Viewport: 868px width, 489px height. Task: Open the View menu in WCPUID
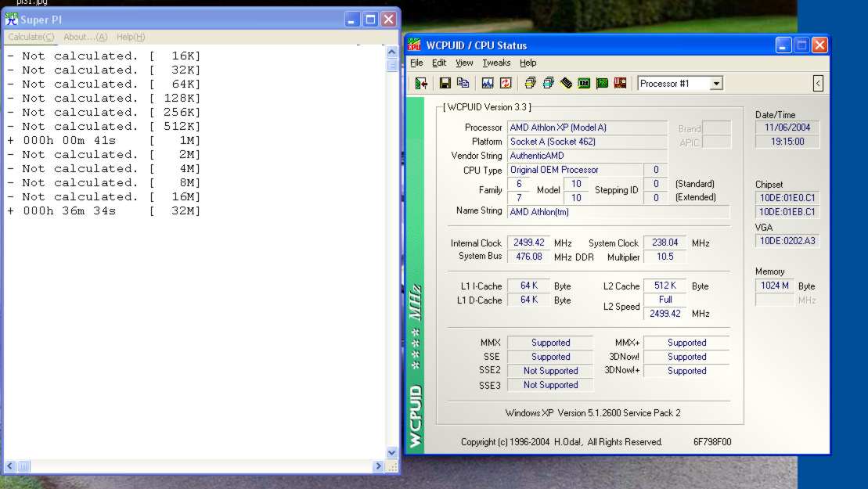[x=464, y=63]
